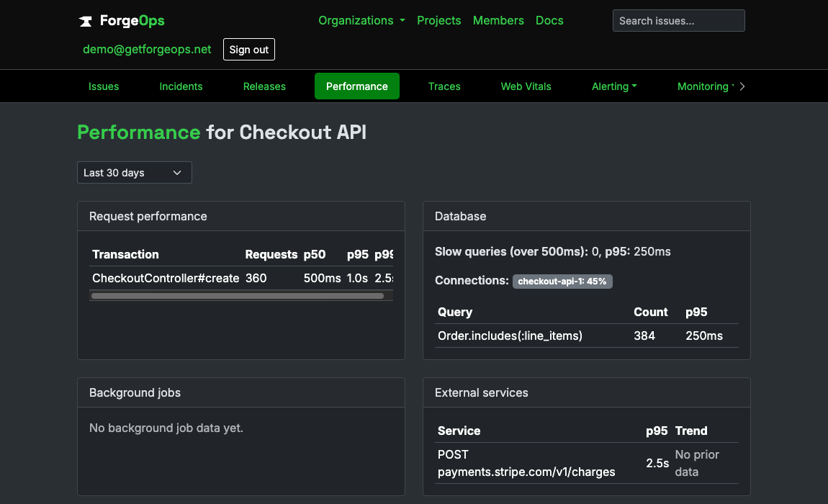Viewport: 828px width, 504px height.
Task: Click the No background job data yet message
Action: 166,428
